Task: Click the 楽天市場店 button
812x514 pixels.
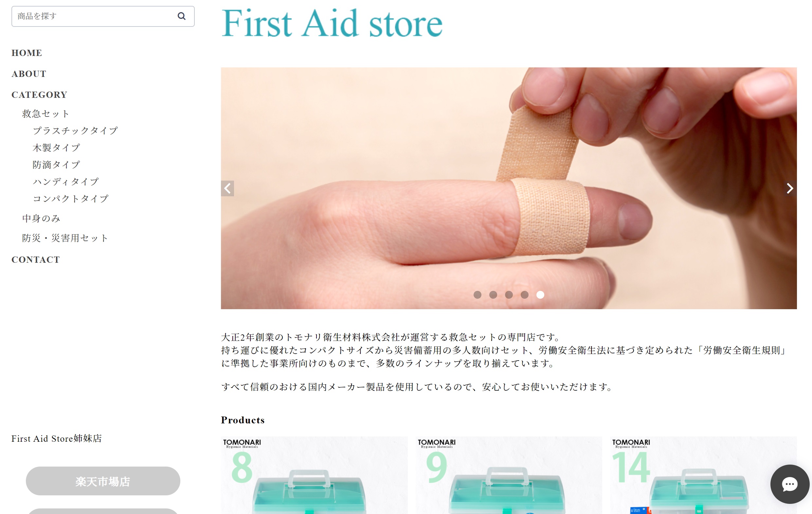Action: (x=103, y=481)
